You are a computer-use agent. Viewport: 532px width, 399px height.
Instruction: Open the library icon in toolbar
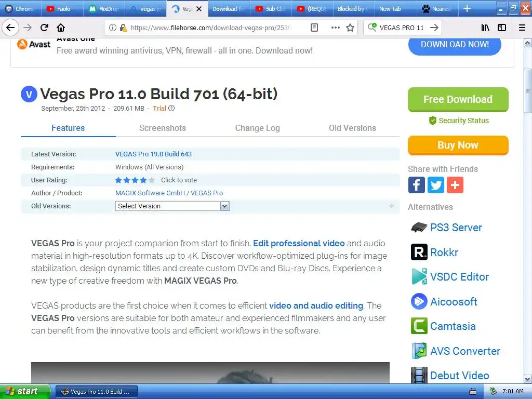point(485,28)
